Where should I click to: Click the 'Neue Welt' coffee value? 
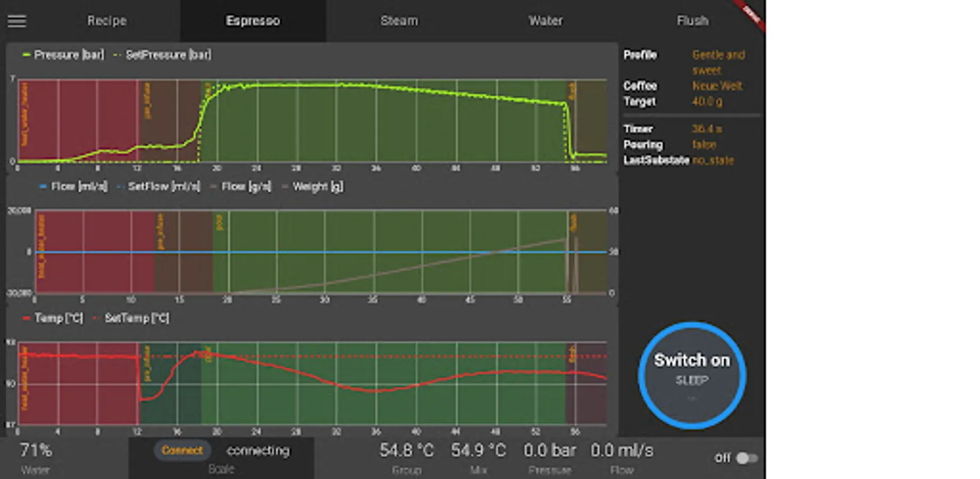(x=717, y=86)
